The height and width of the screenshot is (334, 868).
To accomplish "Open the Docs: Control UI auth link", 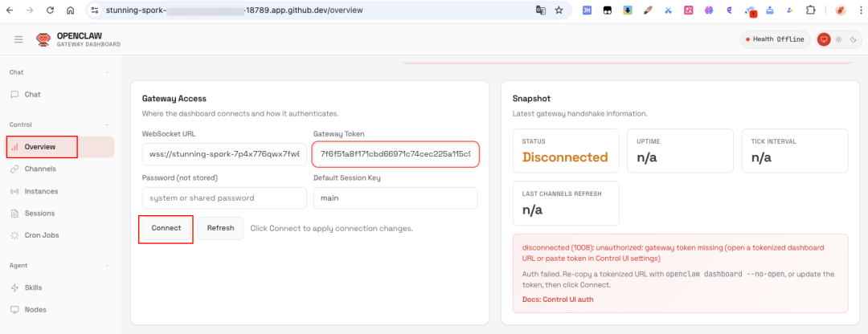I will tap(557, 299).
